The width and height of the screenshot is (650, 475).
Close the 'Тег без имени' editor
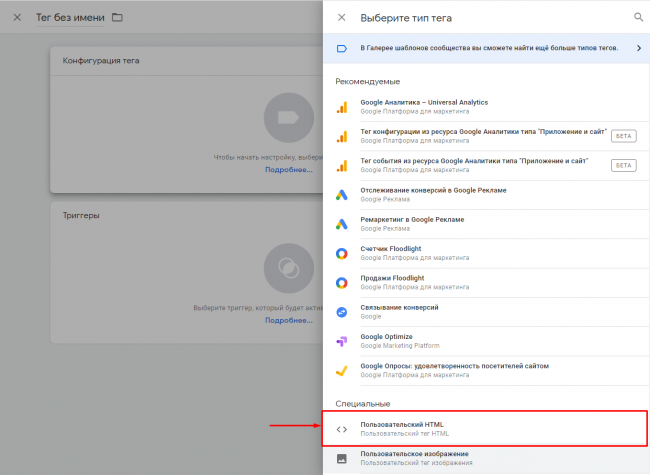click(x=16, y=17)
